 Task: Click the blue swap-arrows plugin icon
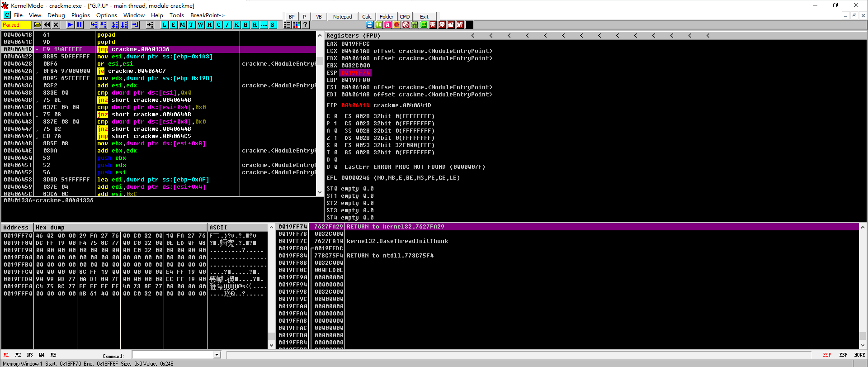pyautogui.click(x=370, y=25)
